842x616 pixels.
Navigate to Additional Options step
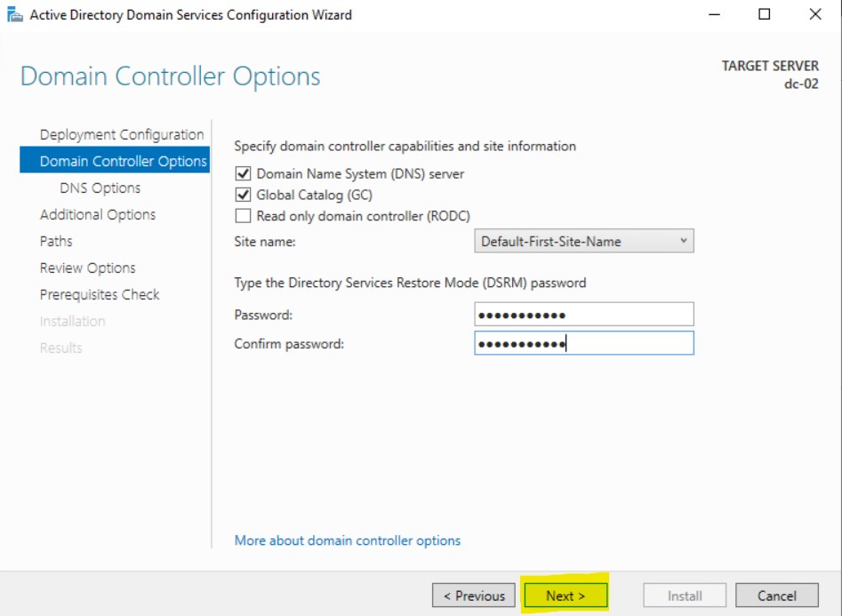tap(98, 214)
